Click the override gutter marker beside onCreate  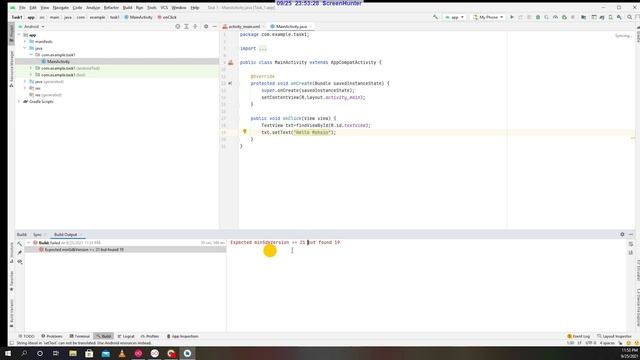(x=230, y=83)
